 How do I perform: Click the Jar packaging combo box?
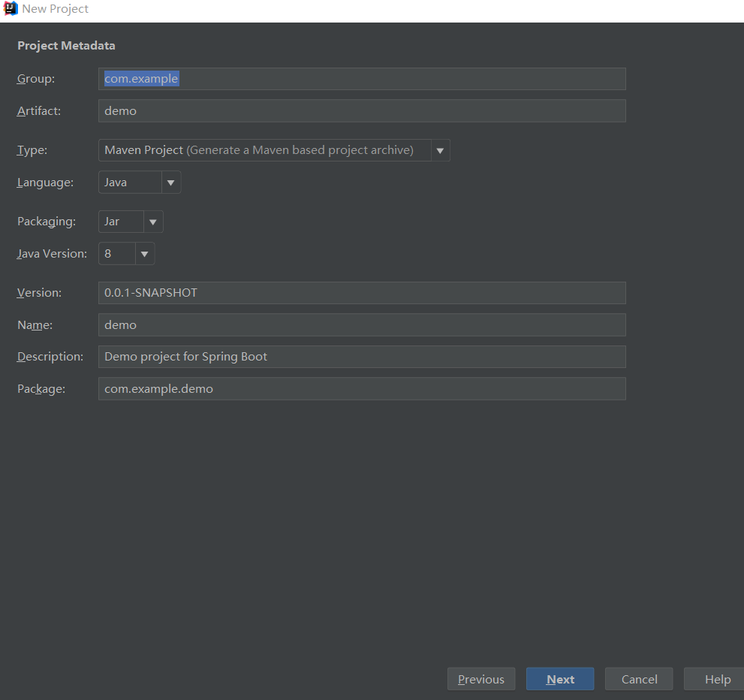coord(120,222)
